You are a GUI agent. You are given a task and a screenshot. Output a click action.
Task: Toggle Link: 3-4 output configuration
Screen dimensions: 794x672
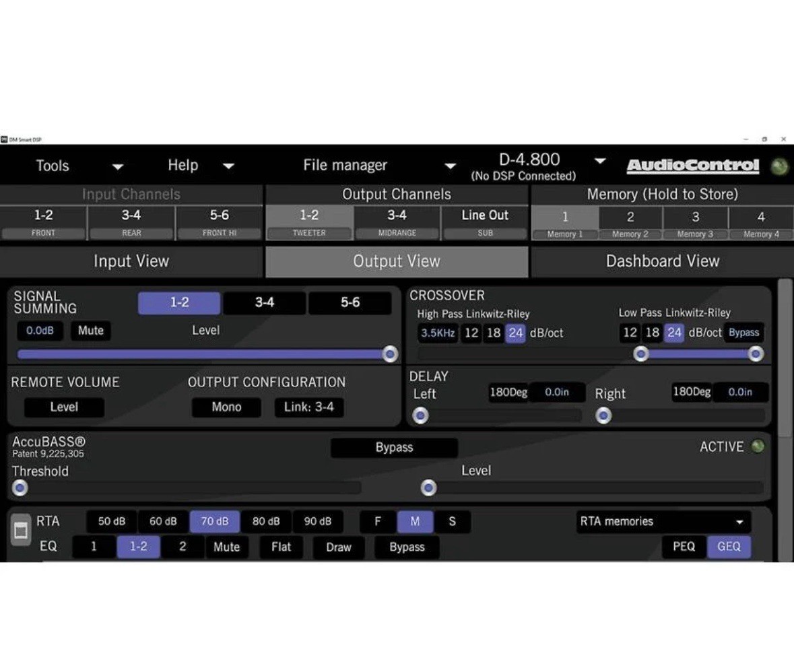(x=309, y=407)
